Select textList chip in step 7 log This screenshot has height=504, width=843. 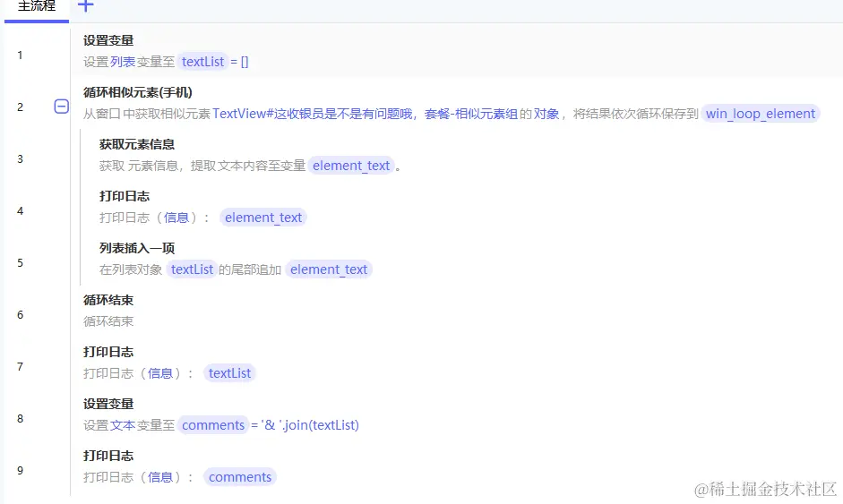coord(229,373)
